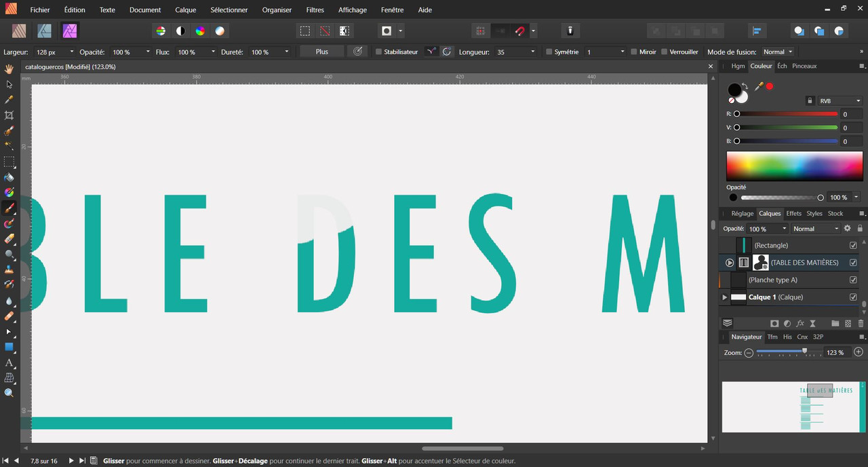868x467 pixels.
Task: Select the Flood Fill tool
Action: pos(9,178)
